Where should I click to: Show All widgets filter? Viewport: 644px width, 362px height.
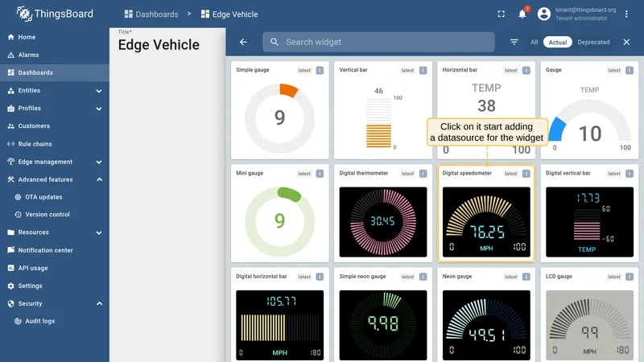click(x=534, y=42)
